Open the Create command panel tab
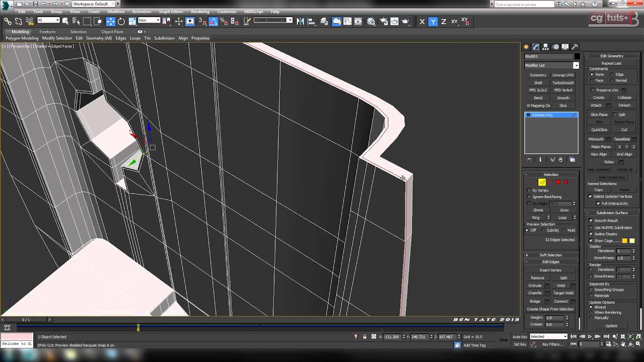Viewport: 644px width, 362px height. click(x=527, y=47)
